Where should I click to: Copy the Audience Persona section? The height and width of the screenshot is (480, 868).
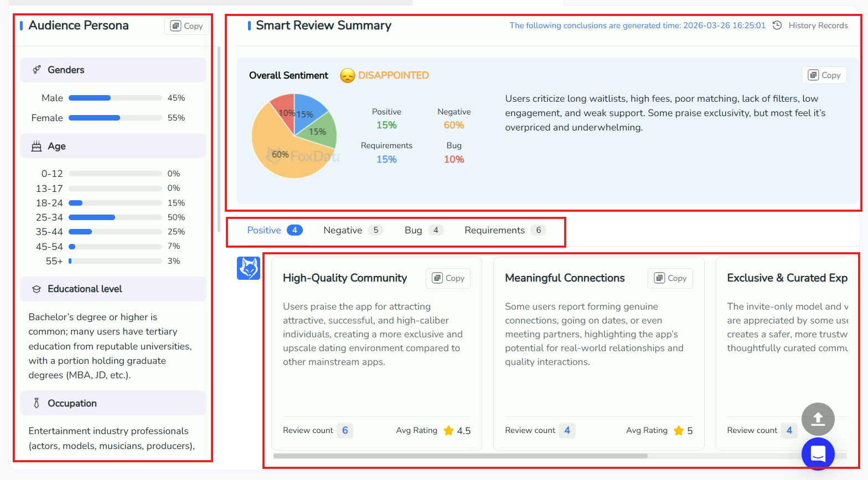click(187, 26)
